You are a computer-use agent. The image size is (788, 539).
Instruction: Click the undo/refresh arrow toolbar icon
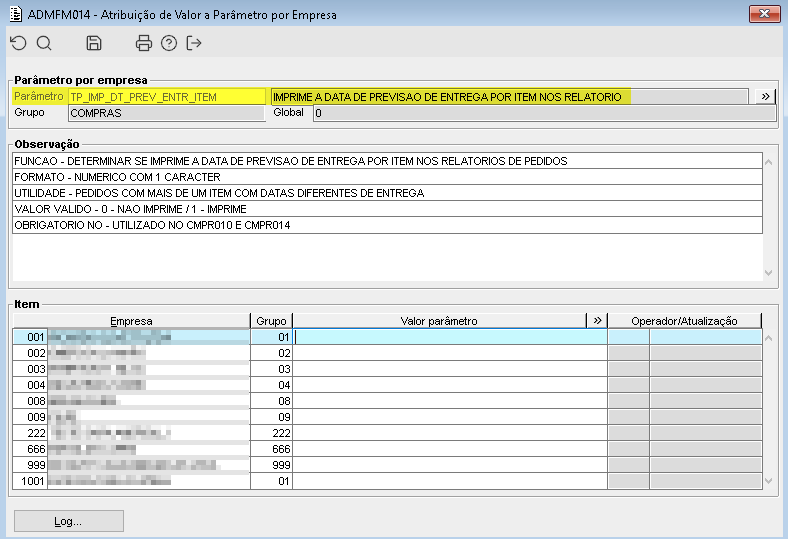pos(18,43)
